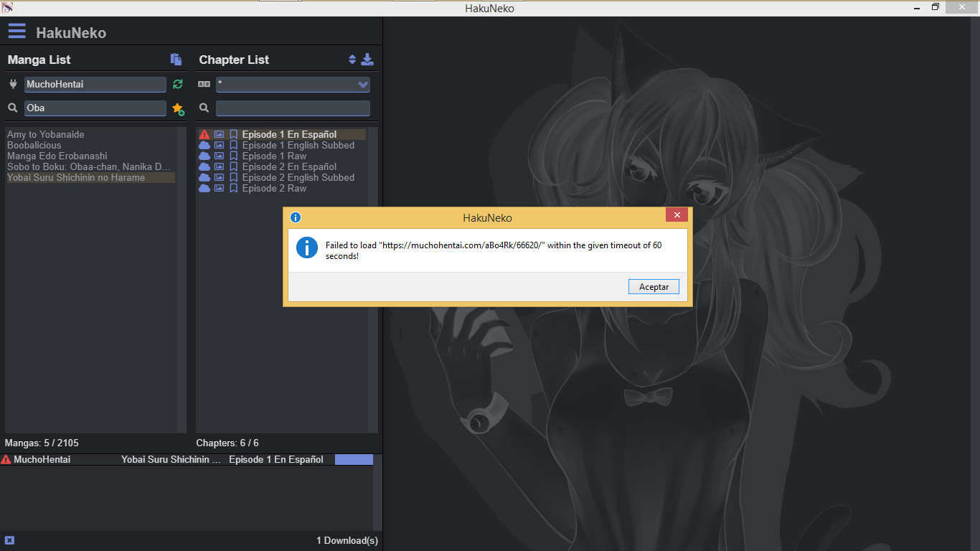Viewport: 980px width, 551px height.
Task: Click the paste clipboard icon in Manga List
Action: click(176, 60)
